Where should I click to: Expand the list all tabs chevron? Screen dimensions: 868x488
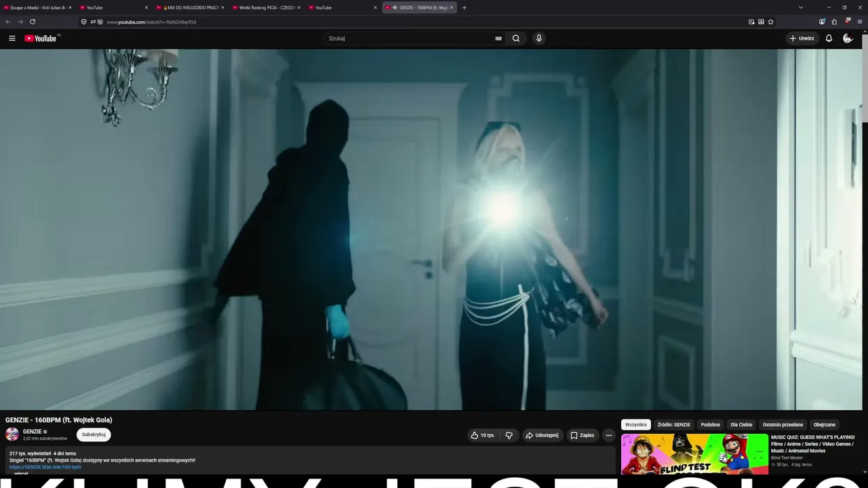pyautogui.click(x=801, y=7)
